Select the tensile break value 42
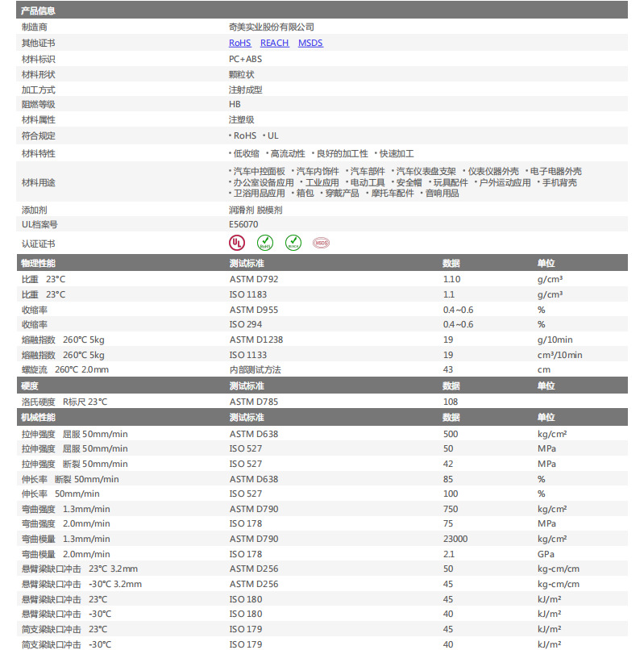The height and width of the screenshot is (650, 644). 448,465
